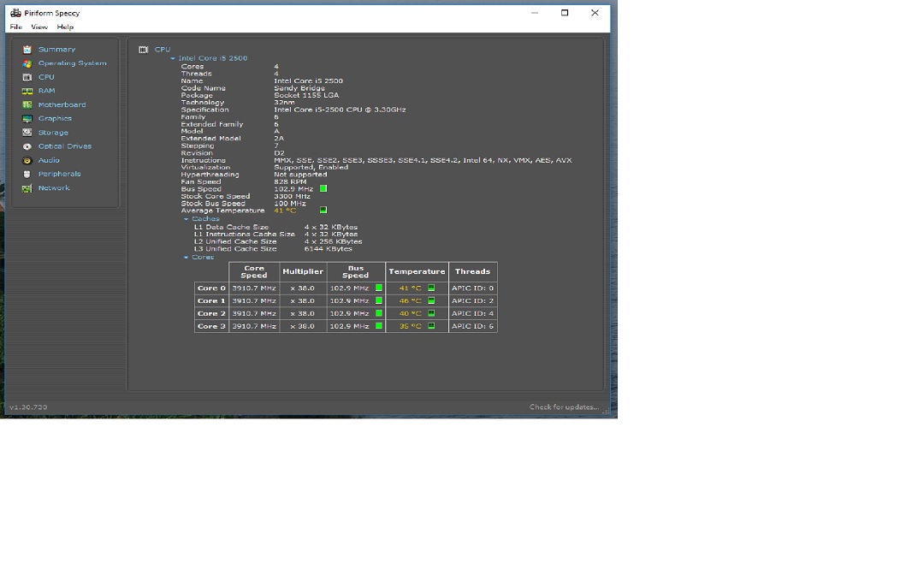Screen dimensions: 924x570
Task: Click Core 3 bus speed green indicator
Action: (x=379, y=326)
